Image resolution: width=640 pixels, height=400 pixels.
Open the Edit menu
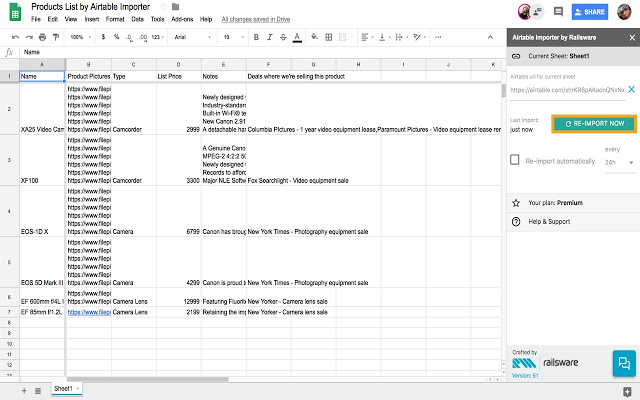[53, 19]
